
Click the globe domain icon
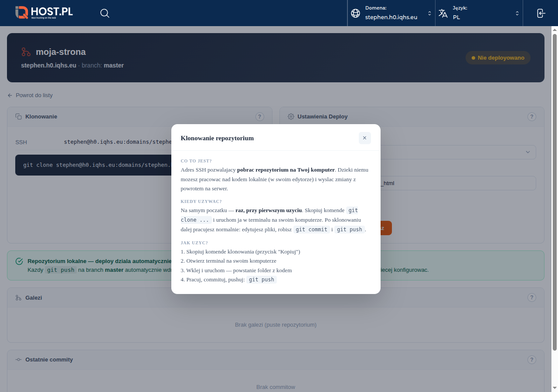[x=356, y=13]
